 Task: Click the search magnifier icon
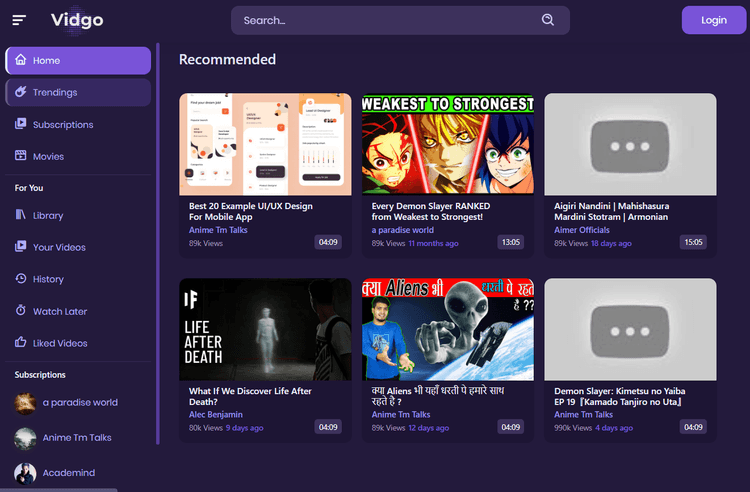click(x=548, y=20)
